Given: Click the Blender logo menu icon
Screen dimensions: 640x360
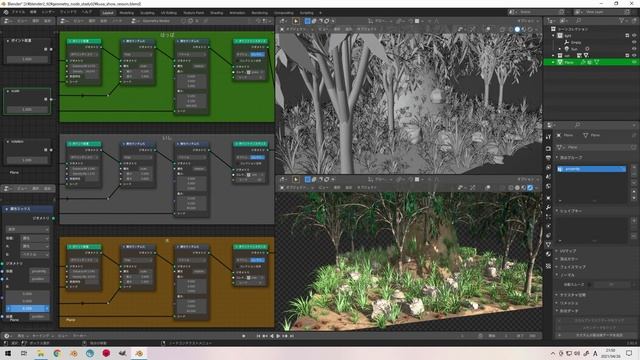Looking at the screenshot, I should tap(6, 12).
